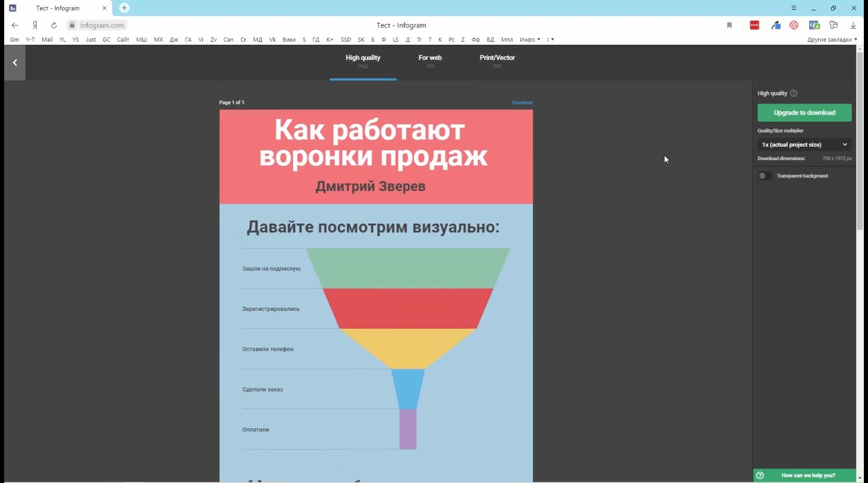Click the blue funnel segment Сделали заказ
Viewport: 868px width, 483px height.
click(x=408, y=389)
